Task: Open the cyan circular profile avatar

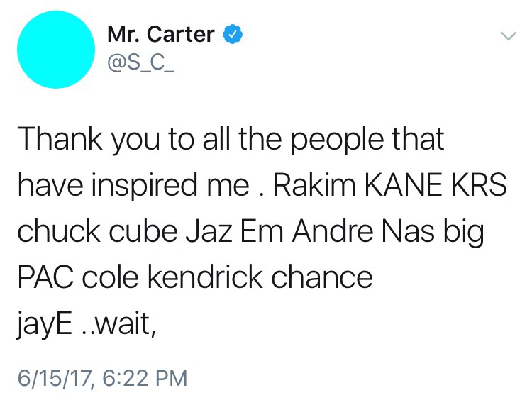Action: tap(56, 50)
